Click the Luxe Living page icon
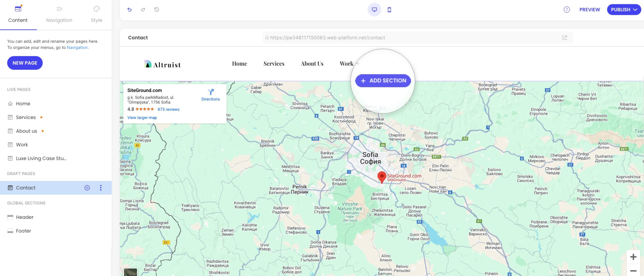This screenshot has height=276, width=644. [10, 159]
